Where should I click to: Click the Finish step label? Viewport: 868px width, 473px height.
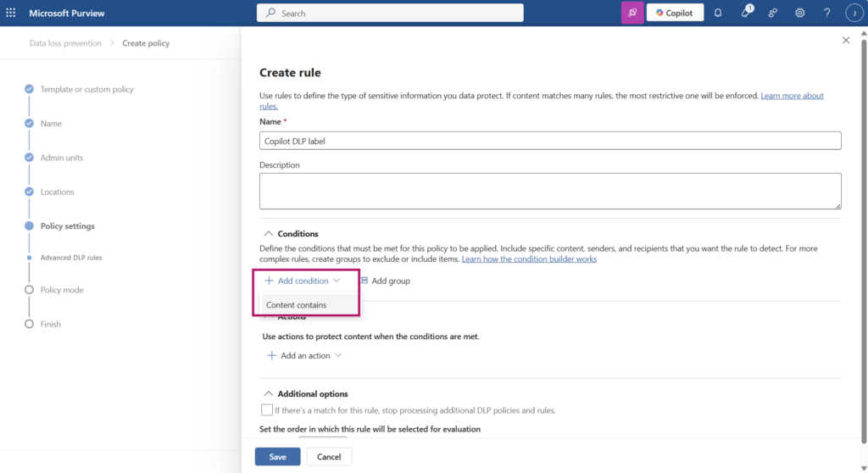click(x=50, y=324)
